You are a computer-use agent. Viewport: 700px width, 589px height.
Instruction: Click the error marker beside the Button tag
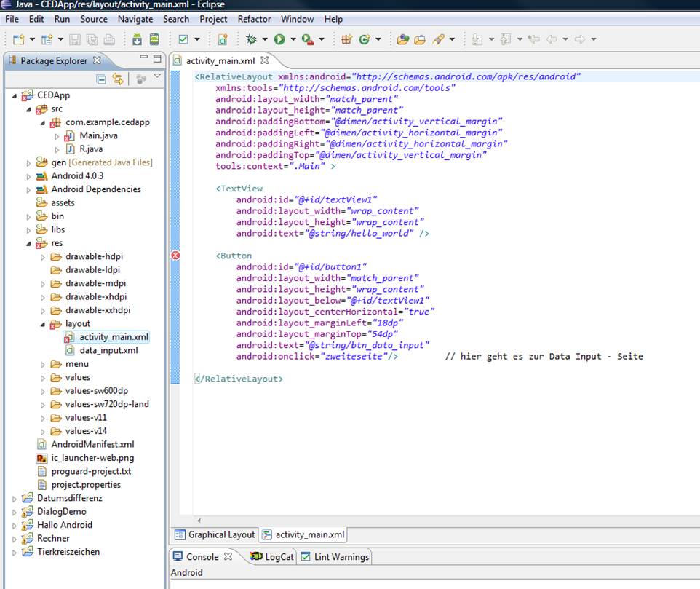(x=175, y=256)
